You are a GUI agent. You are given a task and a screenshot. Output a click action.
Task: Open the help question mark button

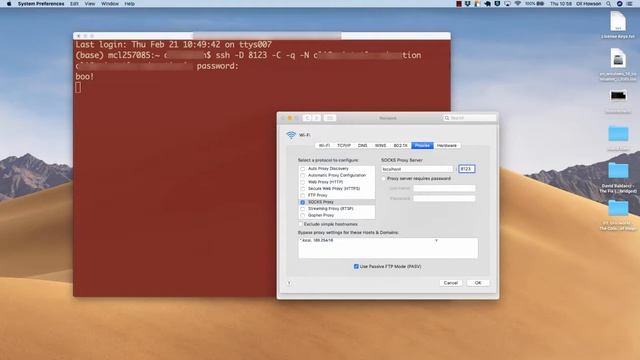pyautogui.click(x=289, y=283)
